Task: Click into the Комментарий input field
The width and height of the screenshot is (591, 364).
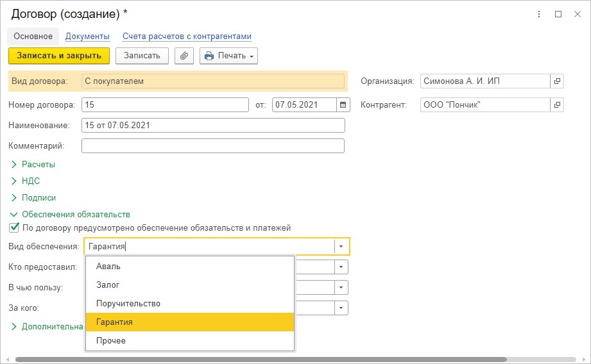Action: click(x=213, y=145)
